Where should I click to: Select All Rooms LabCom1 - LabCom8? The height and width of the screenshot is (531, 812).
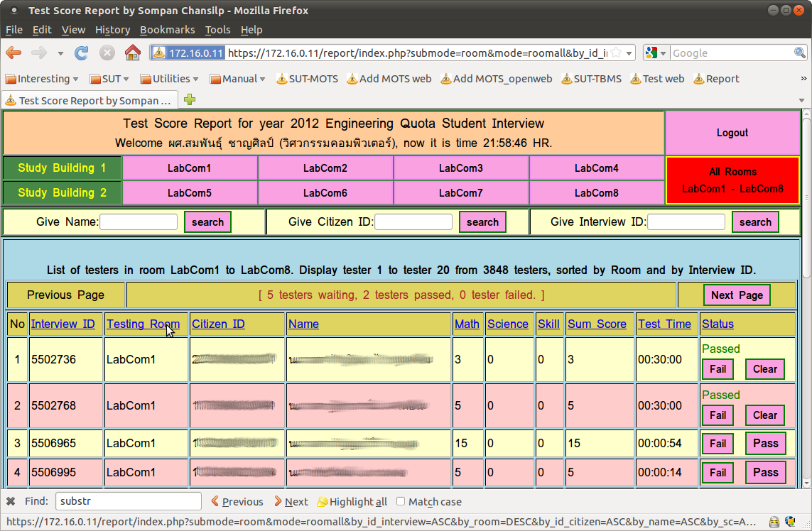click(x=732, y=180)
